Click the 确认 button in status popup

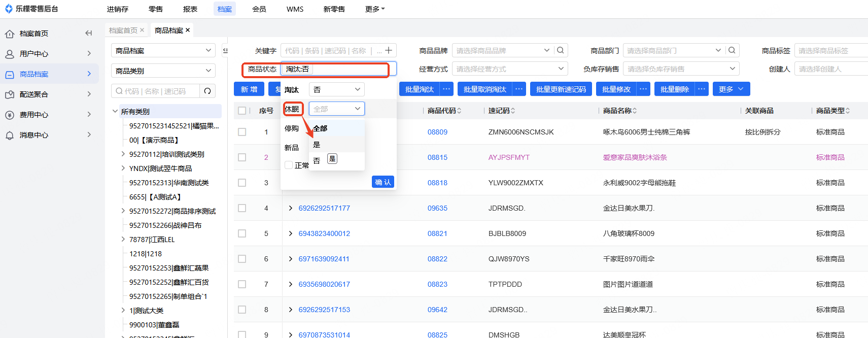pyautogui.click(x=383, y=182)
